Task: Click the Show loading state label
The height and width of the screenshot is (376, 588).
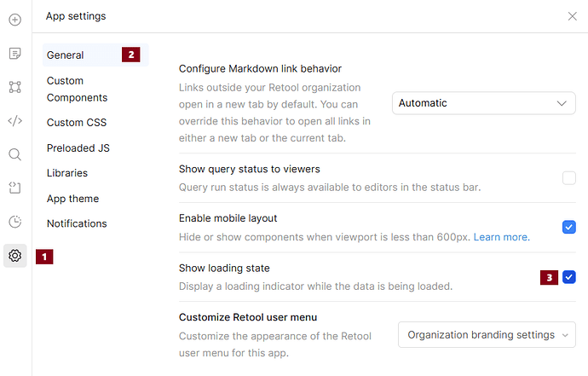Action: [224, 268]
